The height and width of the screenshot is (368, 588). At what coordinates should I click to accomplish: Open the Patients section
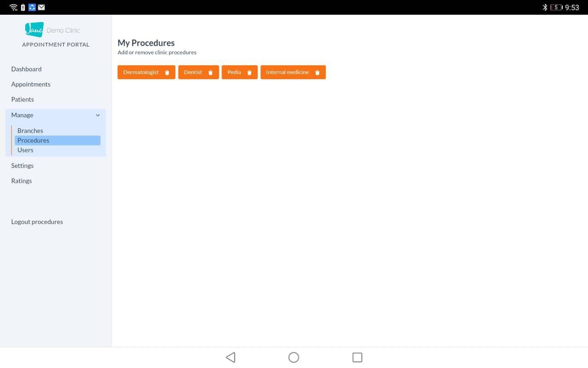click(23, 99)
